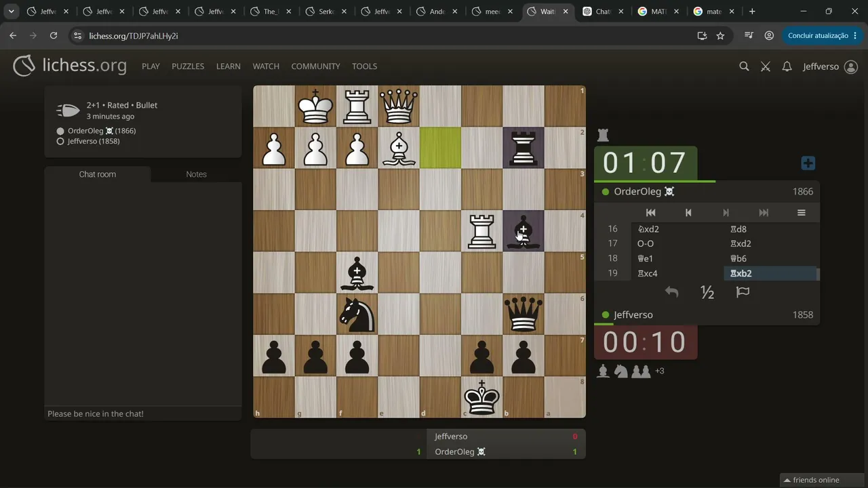The width and height of the screenshot is (868, 488).
Task: Open OrderOleg link in the score crosstable
Action: (x=460, y=452)
